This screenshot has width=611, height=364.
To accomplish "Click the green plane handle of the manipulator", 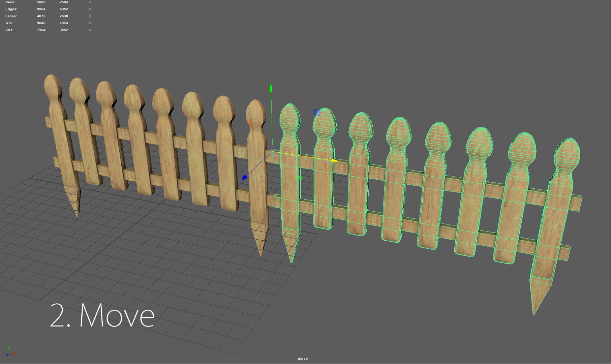I will [299, 178].
